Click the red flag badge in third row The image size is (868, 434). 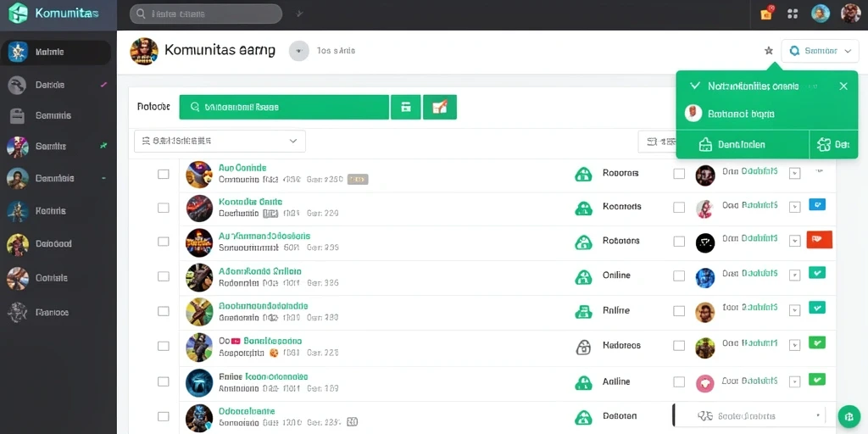coord(820,240)
